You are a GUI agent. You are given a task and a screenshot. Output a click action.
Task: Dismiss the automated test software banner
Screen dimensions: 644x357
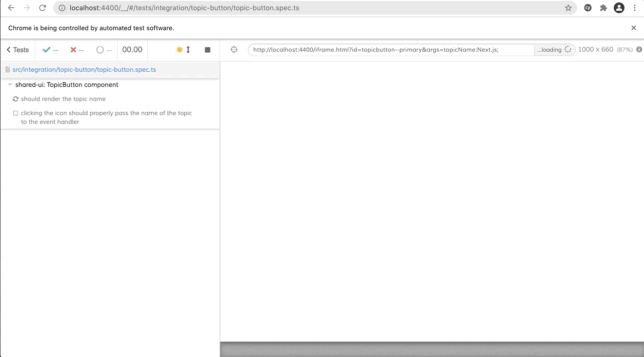634,28
